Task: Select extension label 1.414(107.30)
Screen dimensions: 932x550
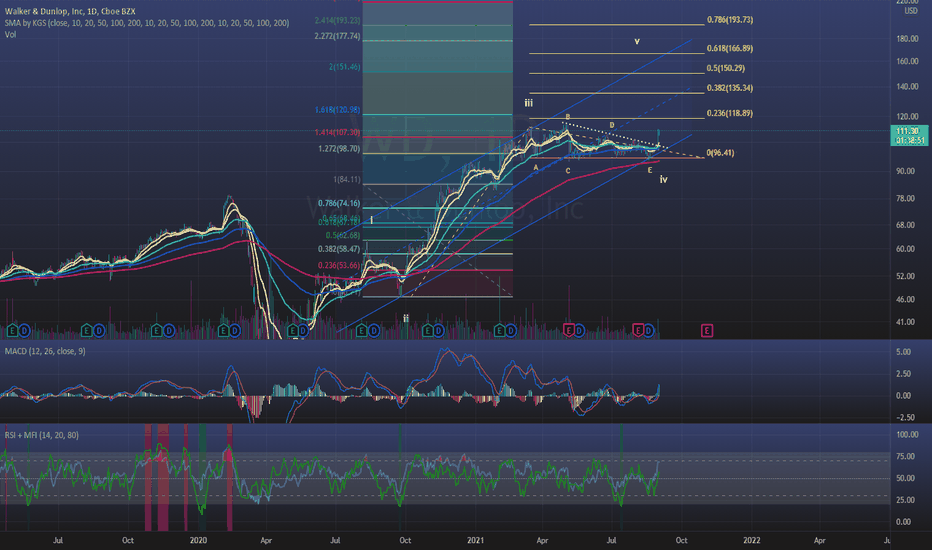Action: (338, 132)
